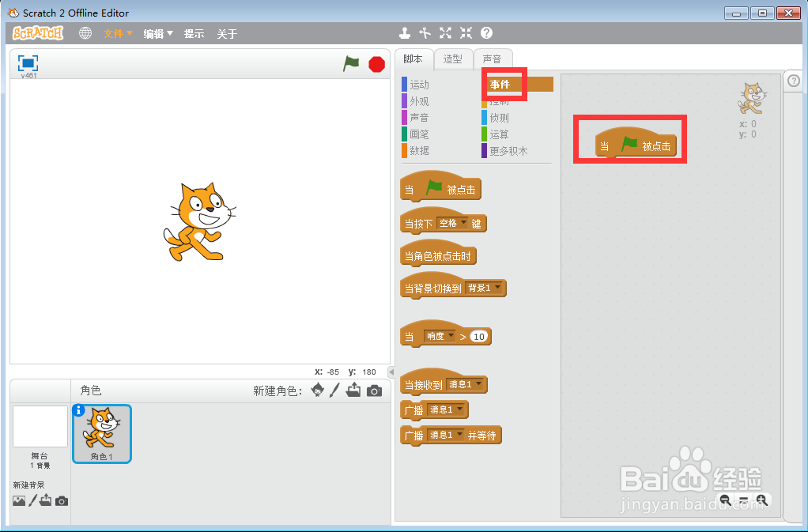Select the duplicate (stamp) tool

pyautogui.click(x=405, y=33)
